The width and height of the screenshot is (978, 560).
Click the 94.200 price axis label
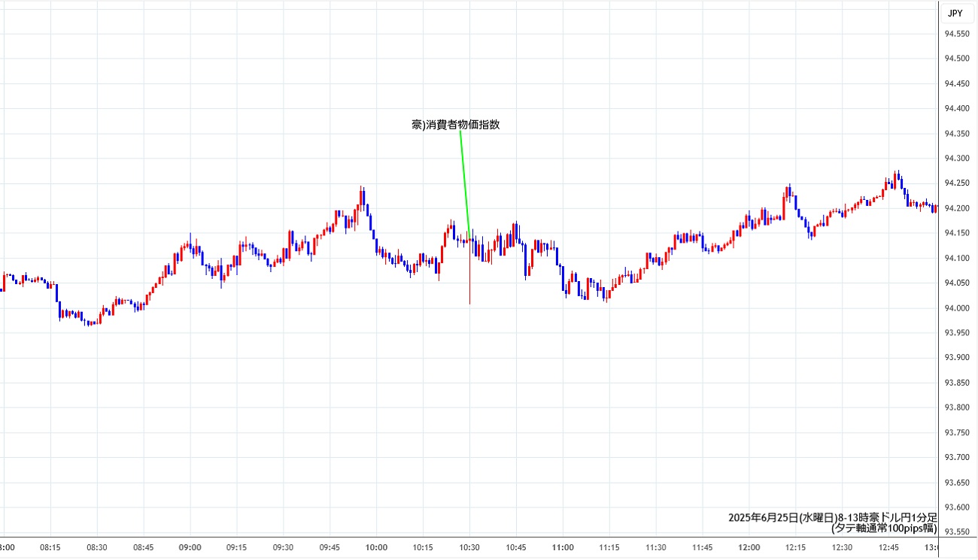pos(957,208)
